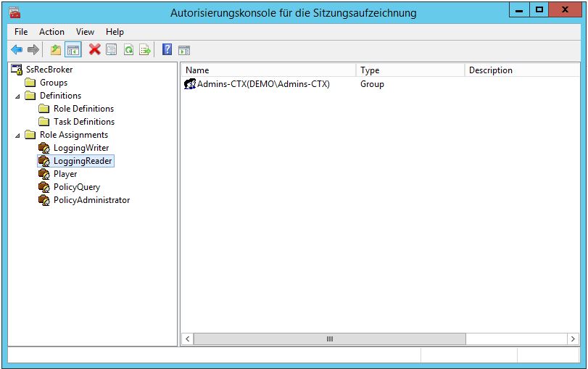
Task: Click the Admins-CTX group icon
Action: tap(190, 84)
